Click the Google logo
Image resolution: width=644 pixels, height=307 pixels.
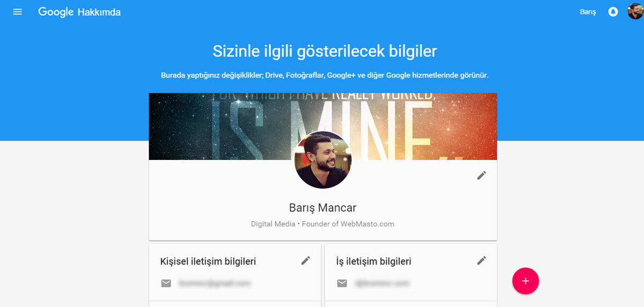click(56, 12)
